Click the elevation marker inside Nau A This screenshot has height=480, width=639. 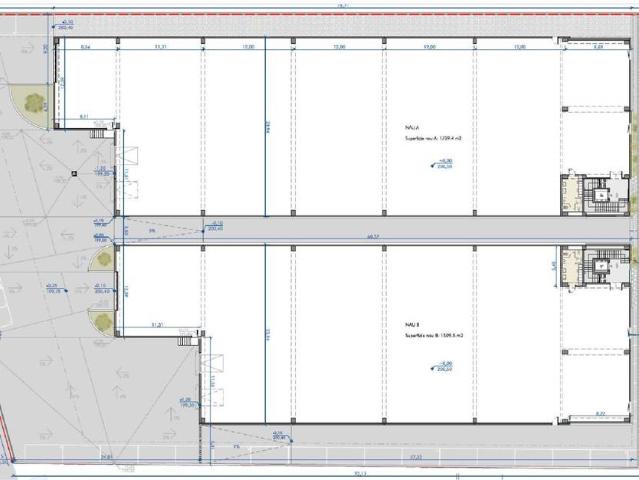tap(443, 164)
